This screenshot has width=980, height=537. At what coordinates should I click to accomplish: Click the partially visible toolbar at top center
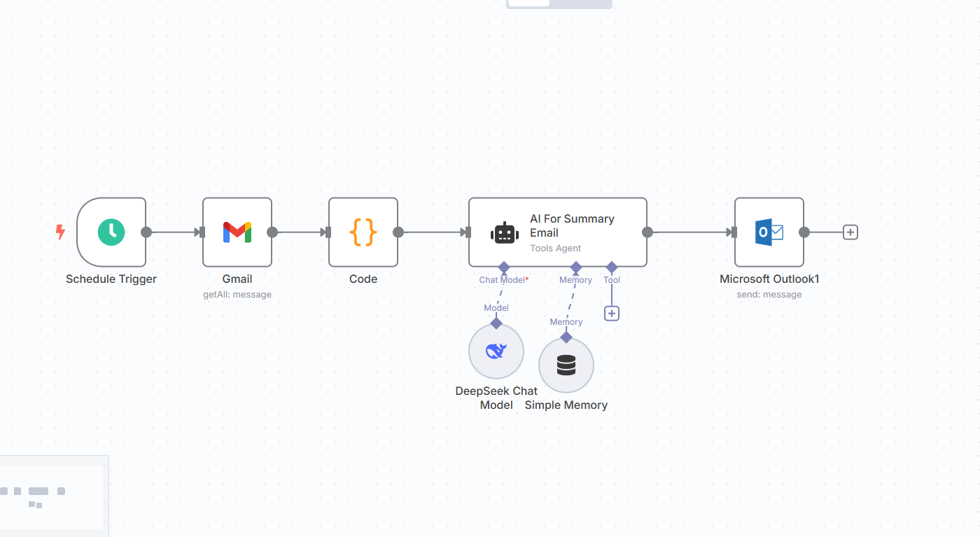[558, 4]
